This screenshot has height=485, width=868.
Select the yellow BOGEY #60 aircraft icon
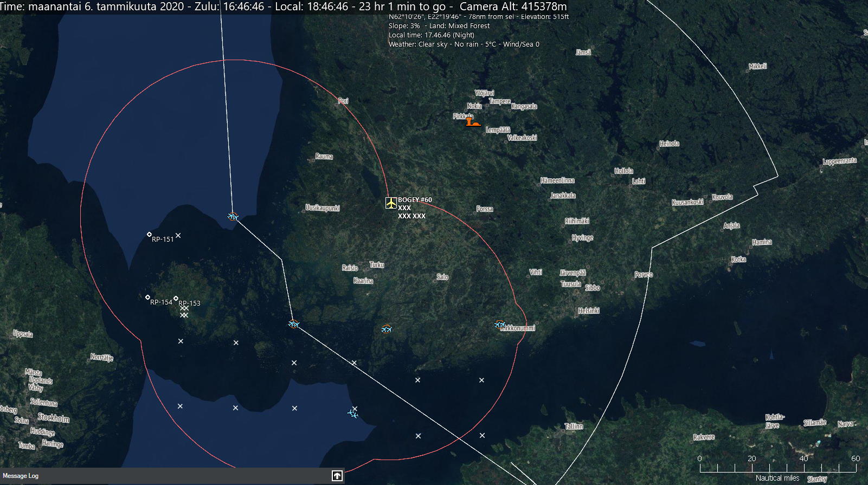pyautogui.click(x=390, y=203)
